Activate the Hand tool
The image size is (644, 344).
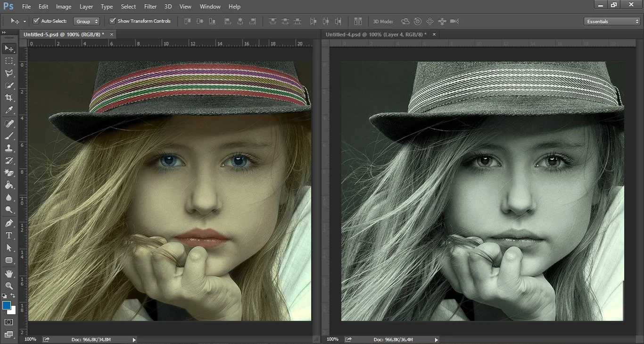pyautogui.click(x=9, y=274)
